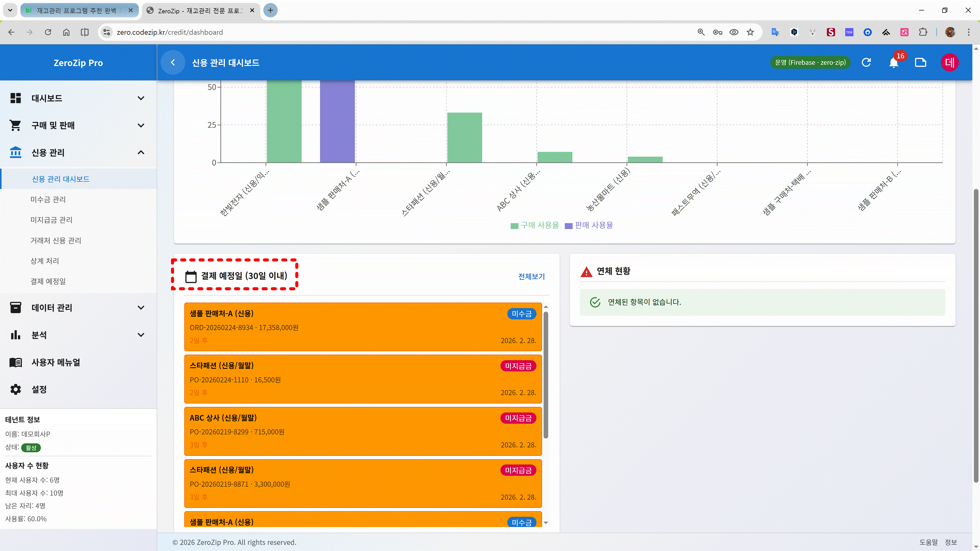Bookmark page with star icon
This screenshot has height=551, width=980.
click(x=750, y=32)
